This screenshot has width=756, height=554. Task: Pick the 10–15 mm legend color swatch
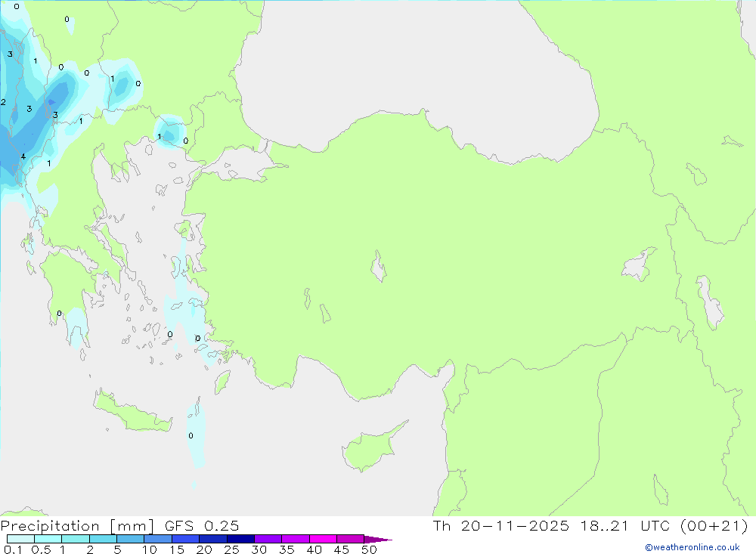(158, 539)
